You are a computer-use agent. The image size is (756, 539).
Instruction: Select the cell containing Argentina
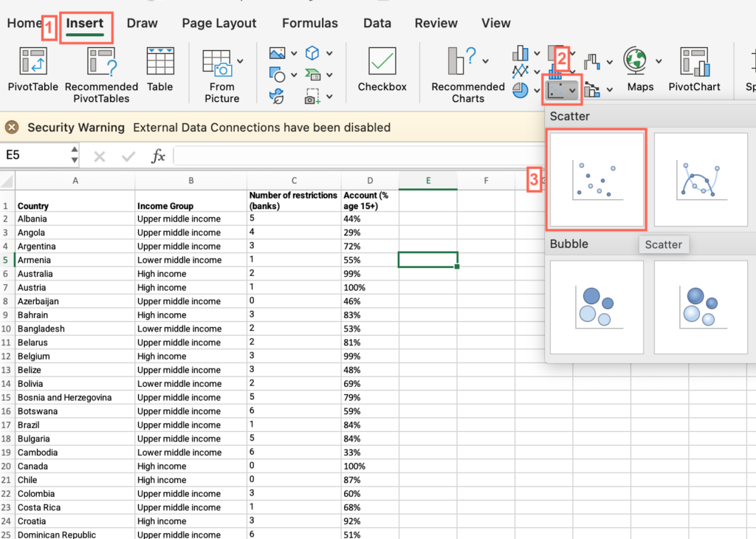75,247
